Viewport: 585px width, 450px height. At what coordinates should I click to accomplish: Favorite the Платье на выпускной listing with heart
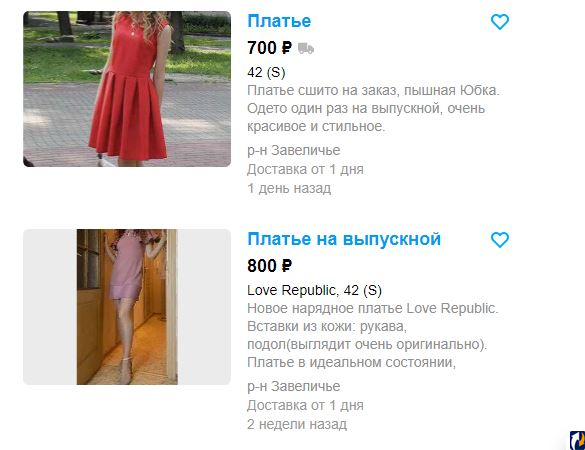[500, 240]
